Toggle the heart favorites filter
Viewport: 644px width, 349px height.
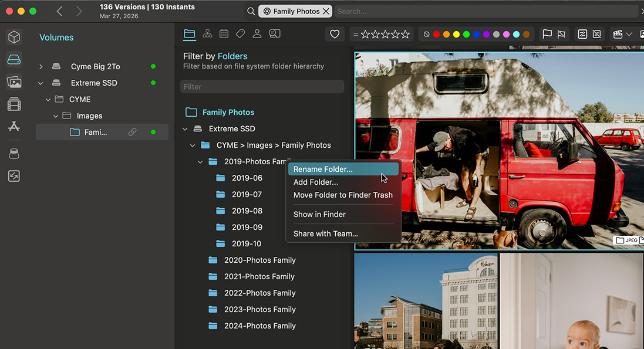coord(335,35)
